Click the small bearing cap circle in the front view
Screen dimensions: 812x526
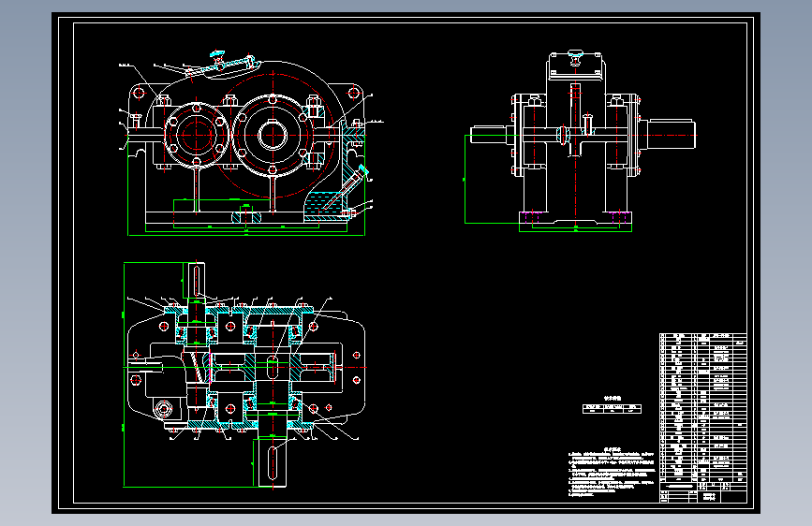tap(197, 135)
